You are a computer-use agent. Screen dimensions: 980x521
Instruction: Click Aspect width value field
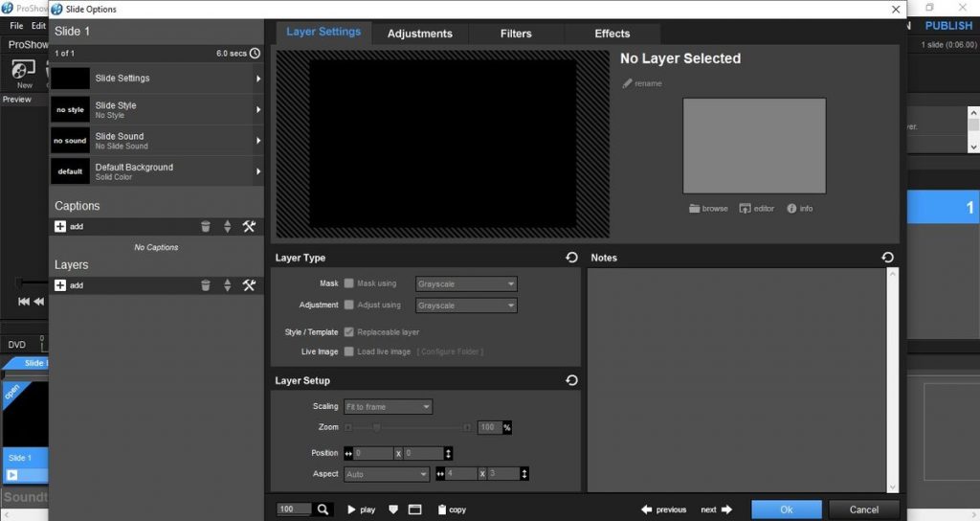click(461, 474)
